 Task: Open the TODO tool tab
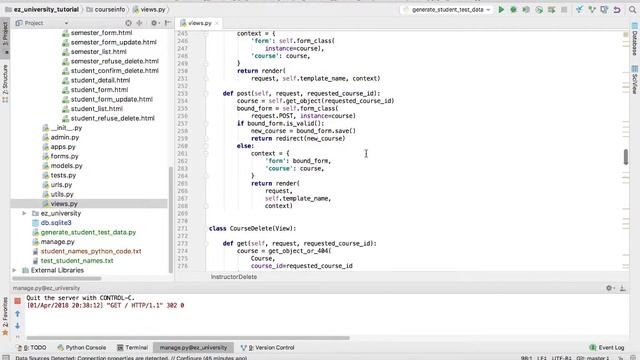click(x=32, y=348)
